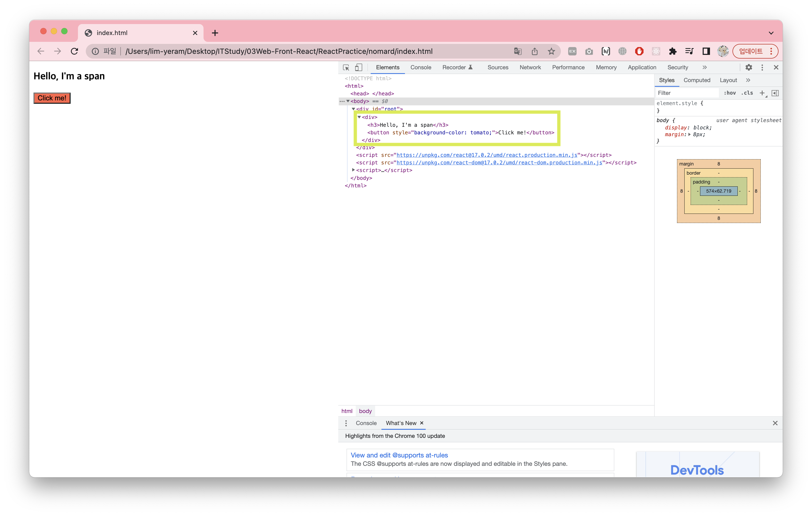
Task: Click the translate page icon
Action: 518,51
